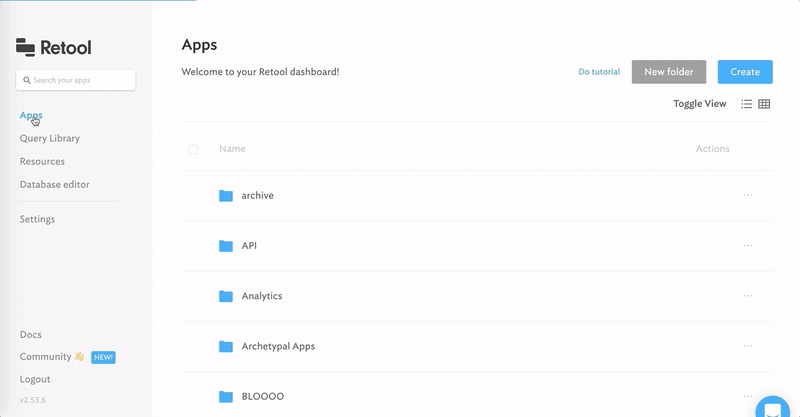Go to Resources page

pos(42,161)
